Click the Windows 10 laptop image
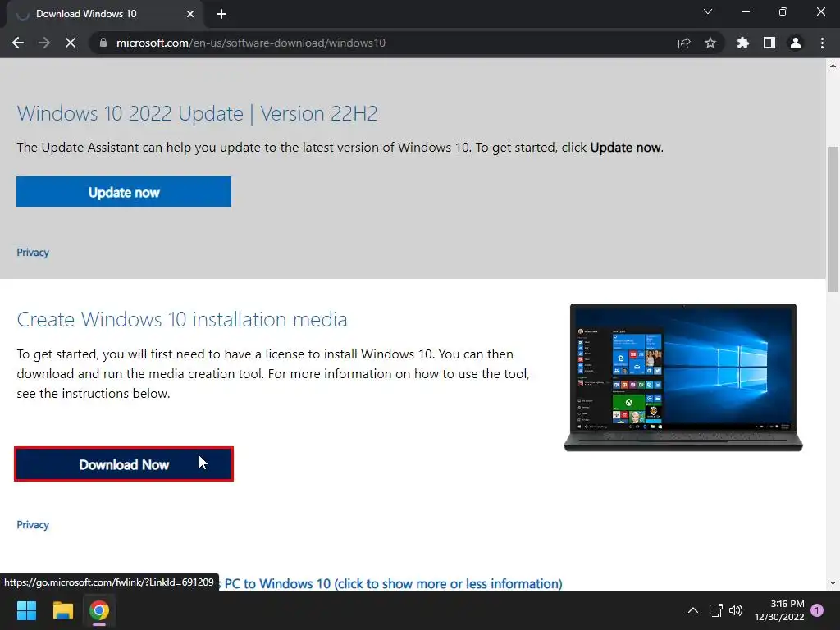This screenshot has width=840, height=630. tap(683, 377)
